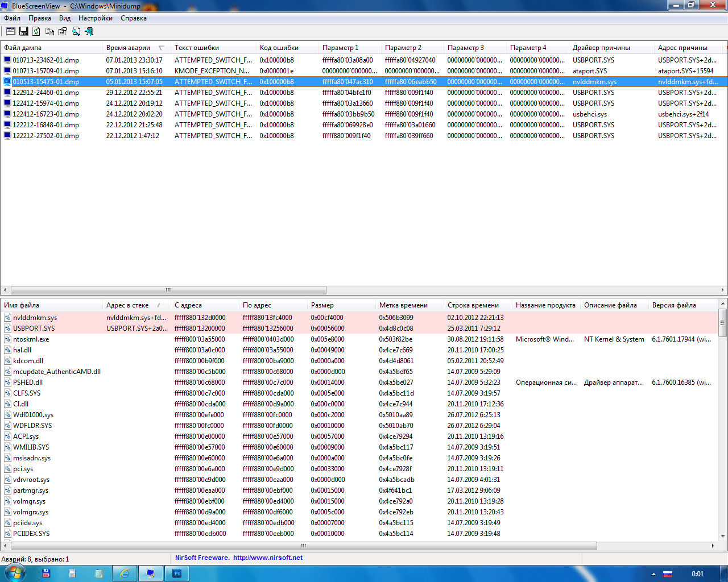This screenshot has width=728, height=582.
Task: Sort drivers by Адрес в стеке column header
Action: [x=127, y=305]
